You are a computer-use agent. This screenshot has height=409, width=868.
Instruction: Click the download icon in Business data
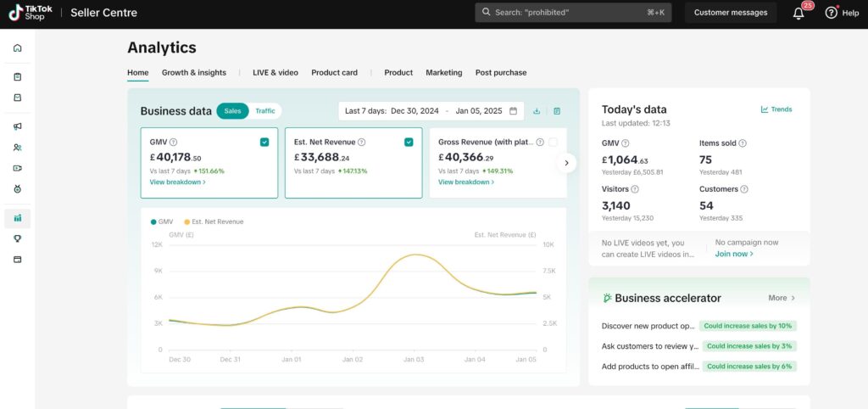(537, 111)
